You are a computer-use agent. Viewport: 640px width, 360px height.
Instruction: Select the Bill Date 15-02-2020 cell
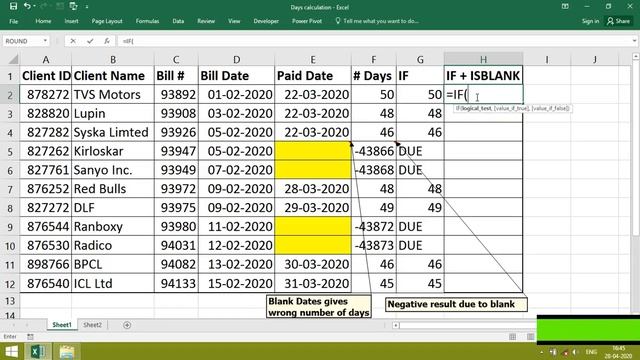(x=236, y=283)
